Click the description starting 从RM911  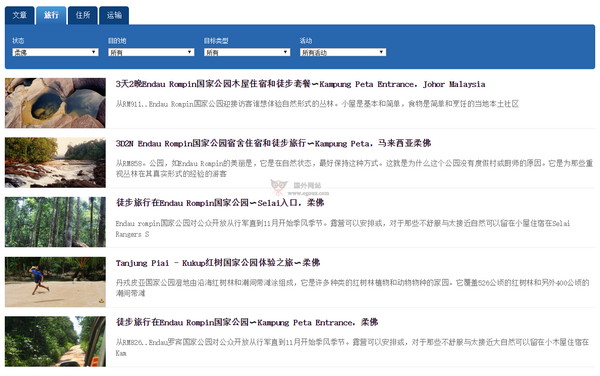click(317, 104)
